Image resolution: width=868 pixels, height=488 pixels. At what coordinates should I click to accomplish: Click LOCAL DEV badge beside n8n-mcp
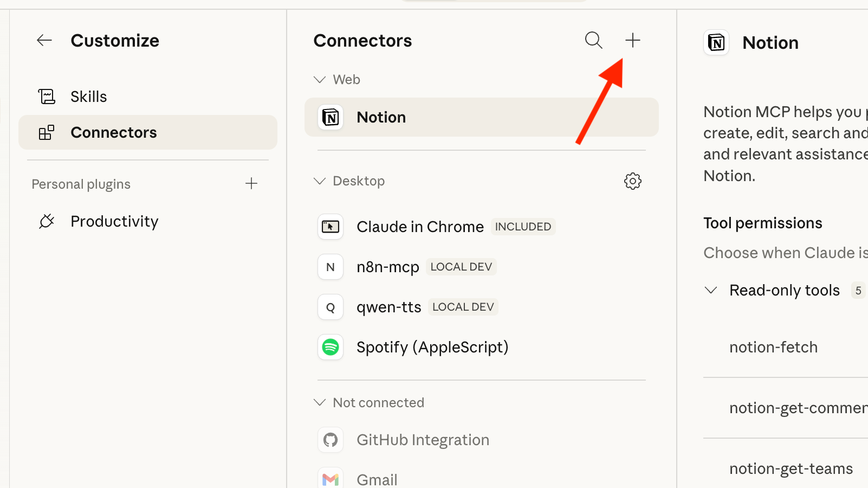pos(461,267)
